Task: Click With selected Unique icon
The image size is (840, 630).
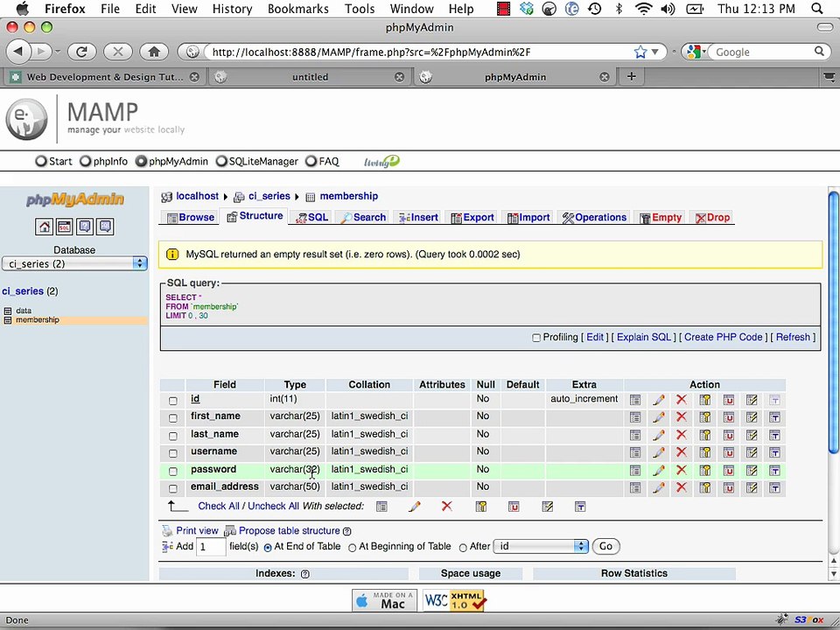Action: click(x=514, y=507)
